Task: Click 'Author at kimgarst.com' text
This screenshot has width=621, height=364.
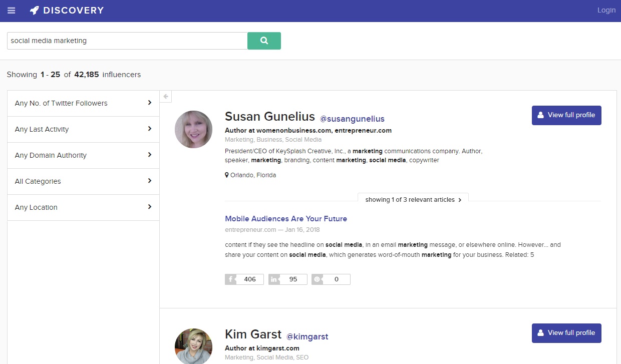Action: (262, 348)
